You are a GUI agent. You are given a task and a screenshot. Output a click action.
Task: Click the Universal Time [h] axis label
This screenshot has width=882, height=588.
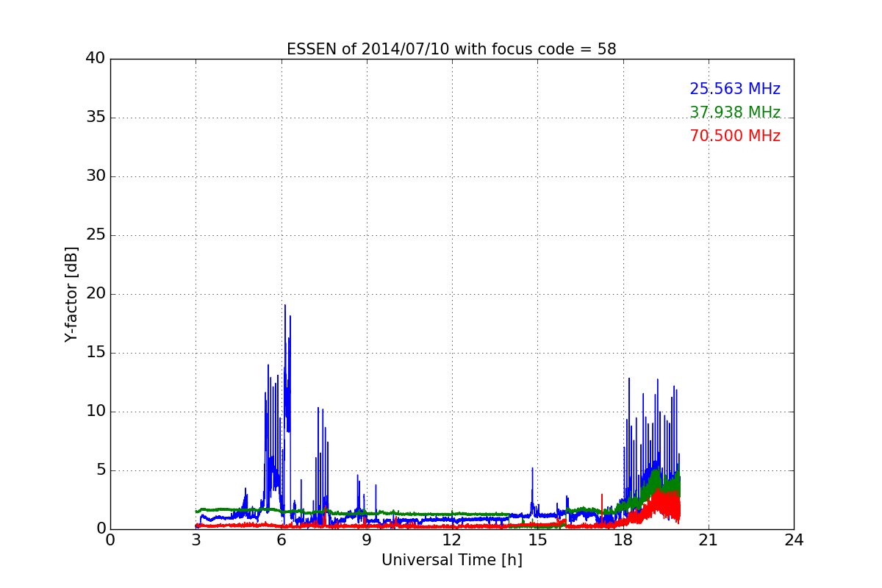pos(452,560)
